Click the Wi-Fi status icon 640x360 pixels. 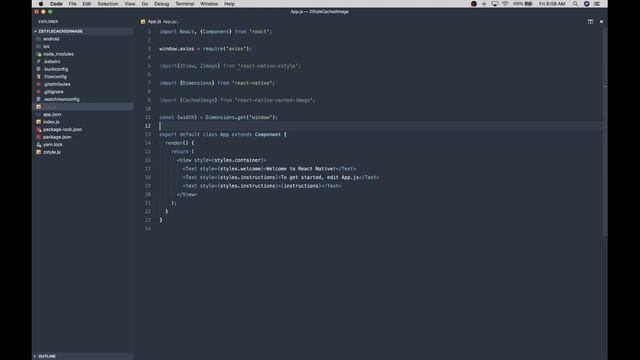505,4
